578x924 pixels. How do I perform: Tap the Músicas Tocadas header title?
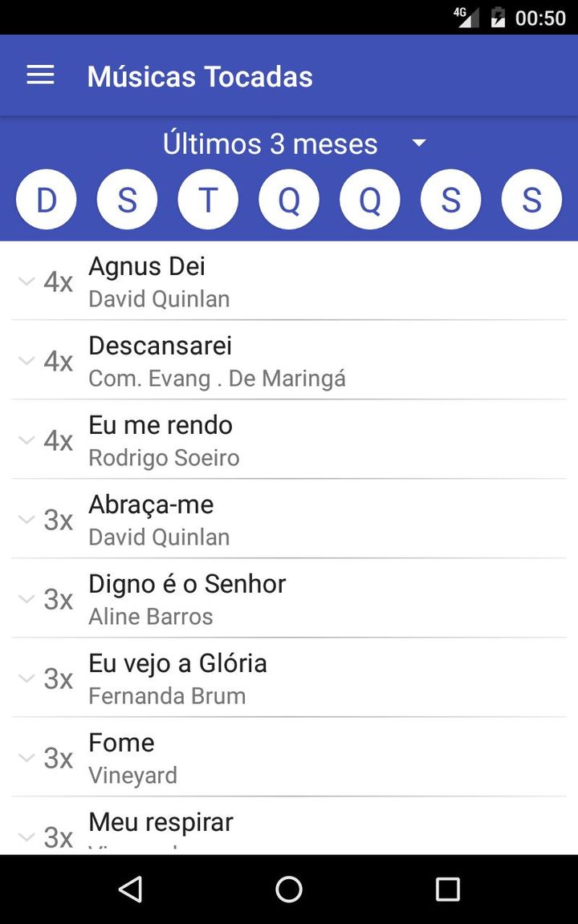coord(200,77)
